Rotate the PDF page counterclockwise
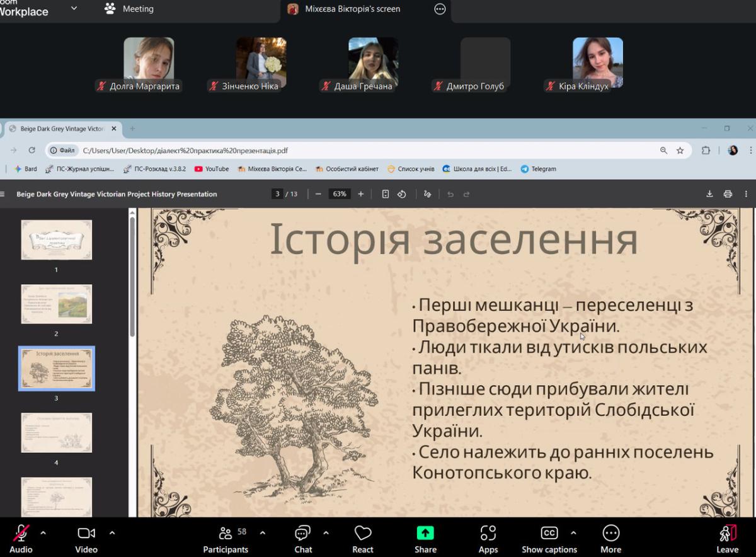 pos(402,194)
